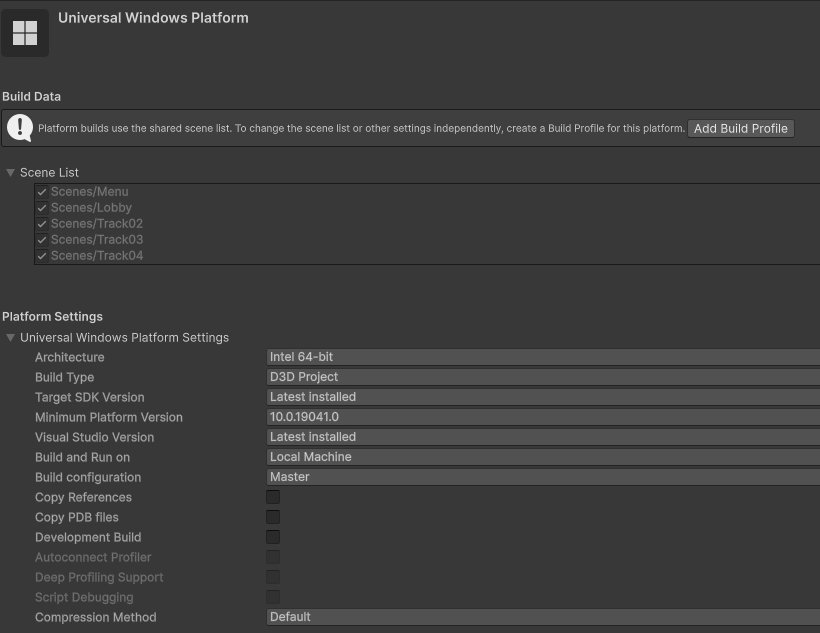Uncheck the Scenes/Track03 scene checkbox
The width and height of the screenshot is (820, 633).
point(42,240)
